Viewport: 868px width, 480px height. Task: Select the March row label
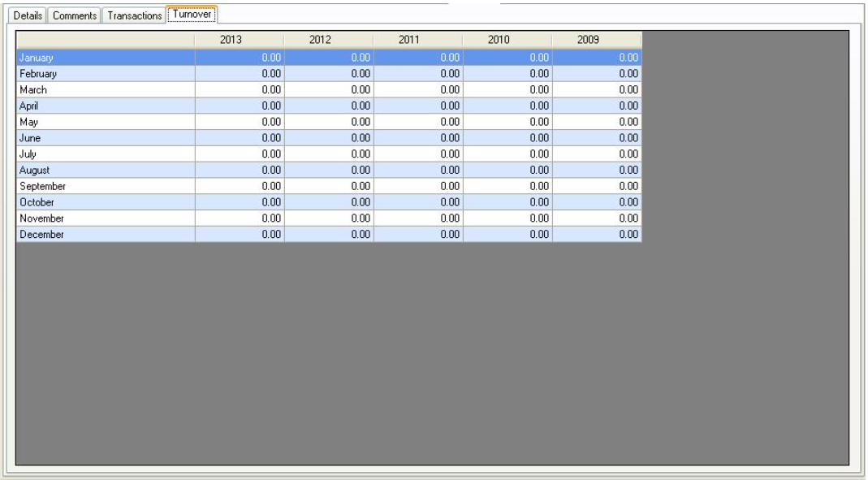pyautogui.click(x=106, y=89)
